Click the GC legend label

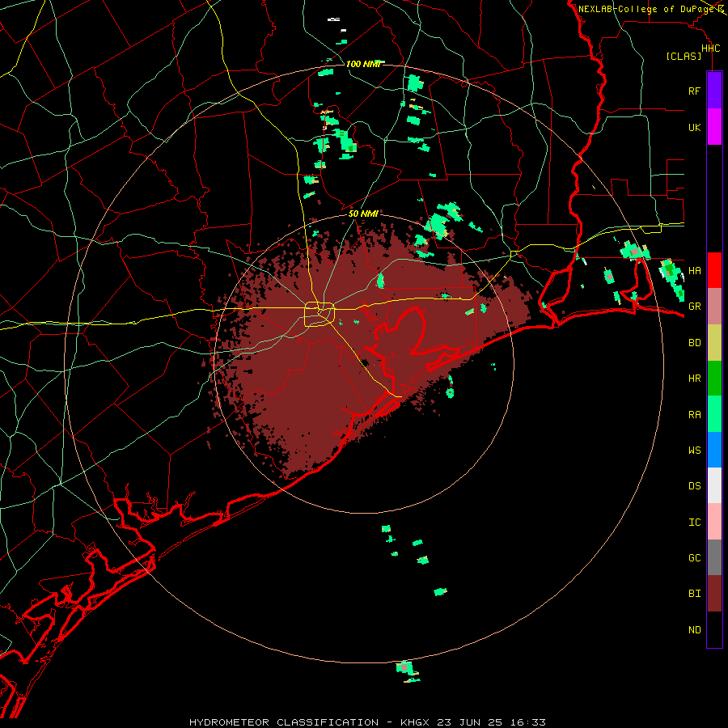pos(694,557)
